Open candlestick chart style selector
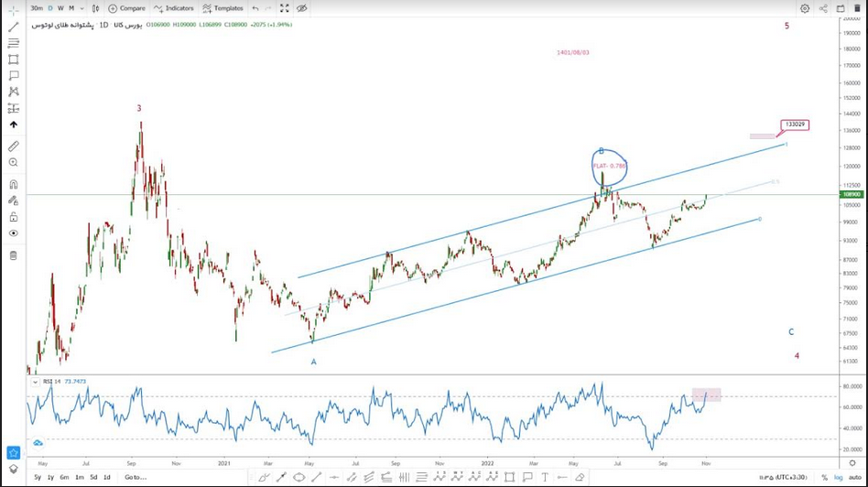868x487 pixels. click(x=94, y=8)
